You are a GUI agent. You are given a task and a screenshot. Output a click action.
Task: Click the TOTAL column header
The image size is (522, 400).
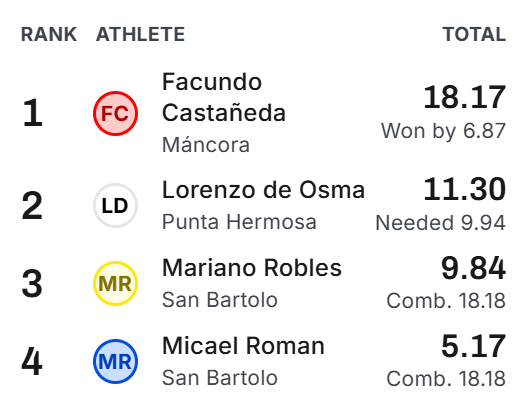click(474, 34)
